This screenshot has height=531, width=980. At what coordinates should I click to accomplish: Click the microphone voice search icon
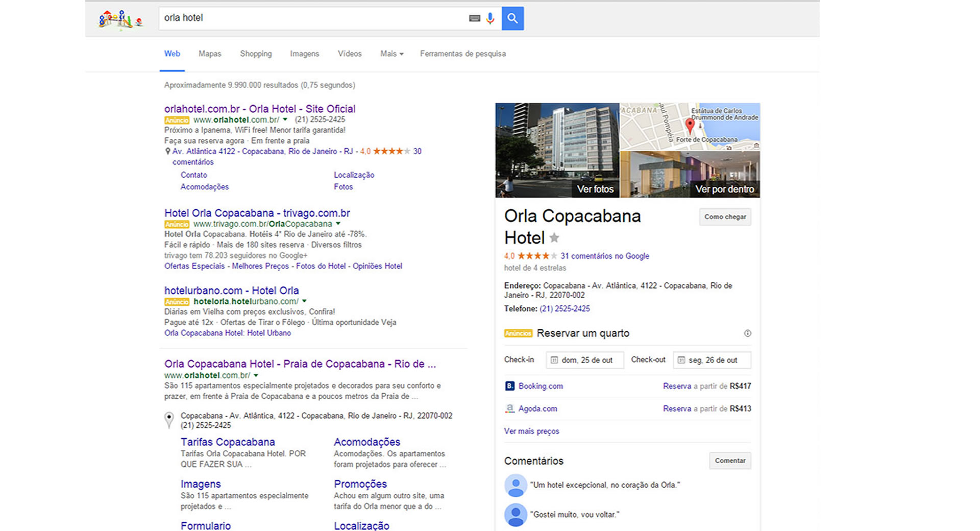490,18
